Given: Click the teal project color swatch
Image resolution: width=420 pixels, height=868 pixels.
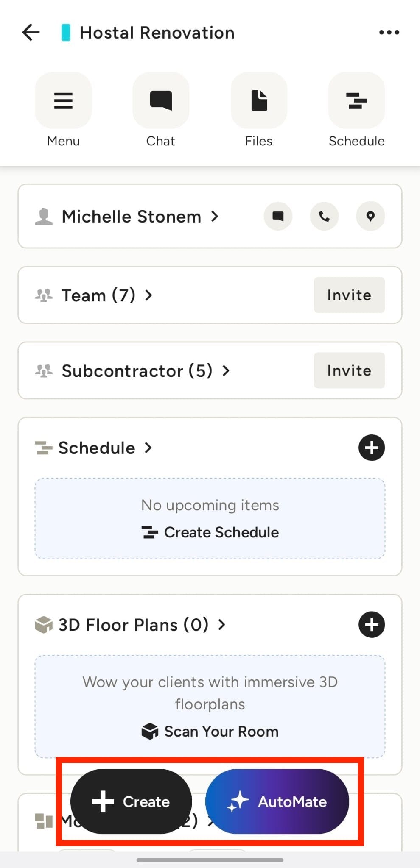Looking at the screenshot, I should click(66, 33).
